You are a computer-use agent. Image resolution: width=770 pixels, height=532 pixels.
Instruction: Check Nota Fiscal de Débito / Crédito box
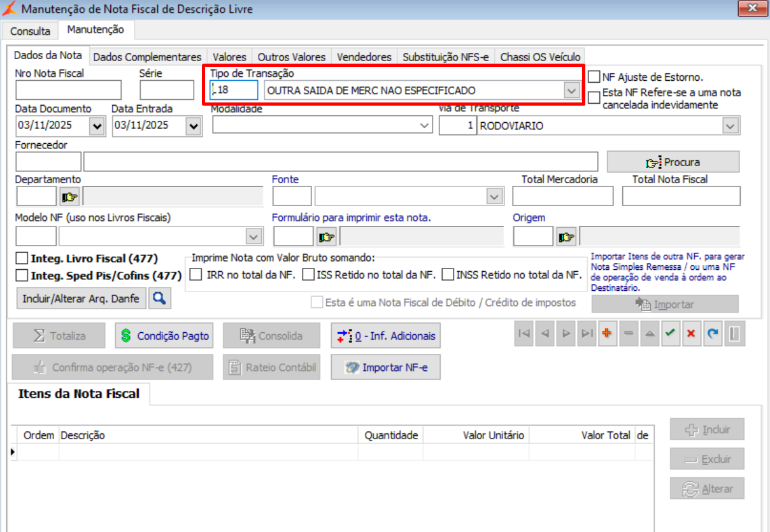click(x=317, y=302)
